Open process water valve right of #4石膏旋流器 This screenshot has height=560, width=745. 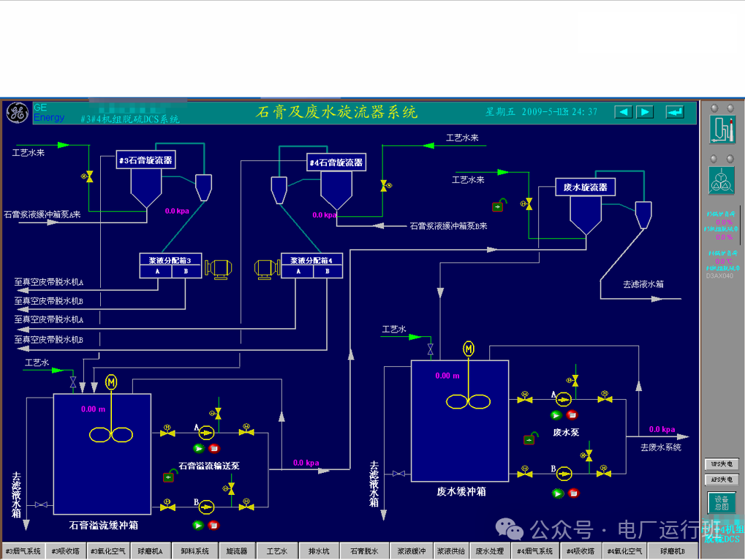(385, 186)
